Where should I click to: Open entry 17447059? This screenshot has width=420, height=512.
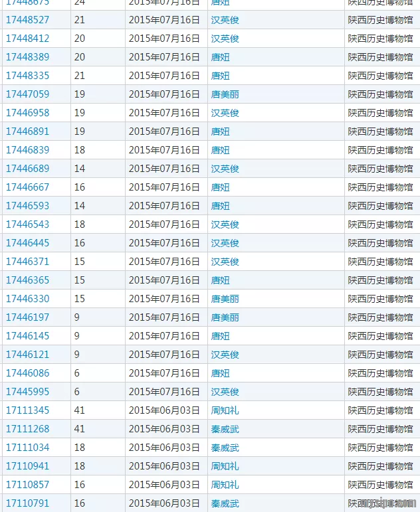point(27,94)
